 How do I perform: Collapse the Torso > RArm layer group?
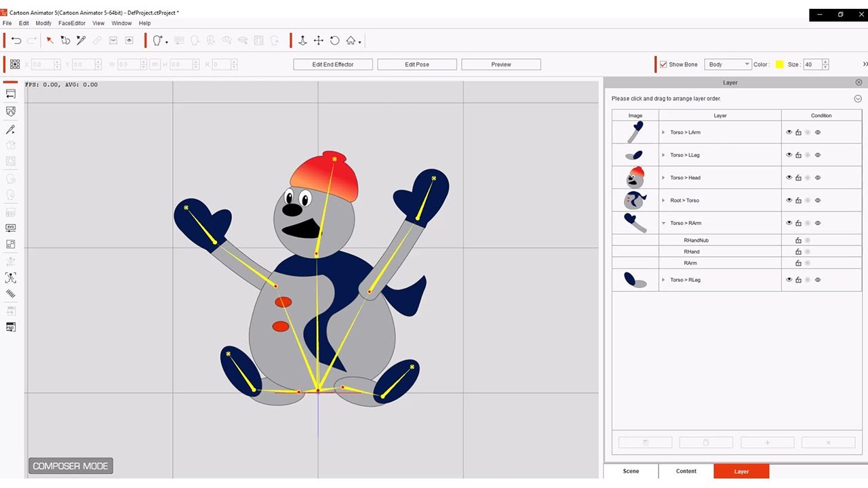pyautogui.click(x=663, y=223)
